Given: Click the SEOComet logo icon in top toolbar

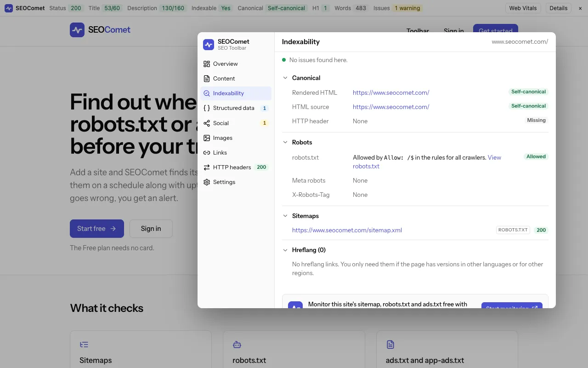Looking at the screenshot, I should [9, 8].
